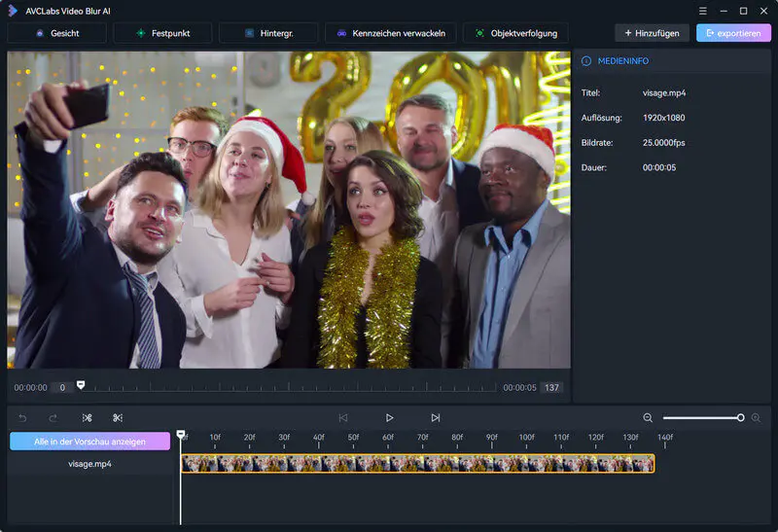The image size is (778, 532).
Task: Open Kennzeichen verwackeln tab
Action: (391, 33)
